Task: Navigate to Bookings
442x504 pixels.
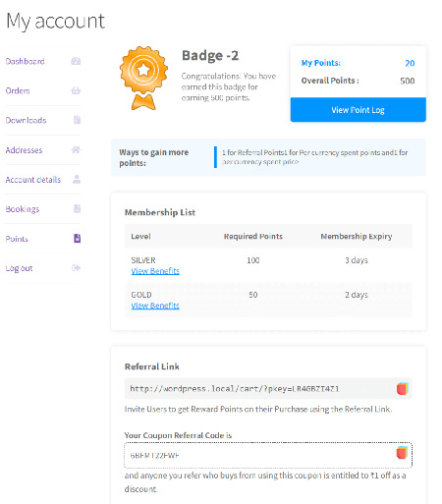Action: point(23,209)
